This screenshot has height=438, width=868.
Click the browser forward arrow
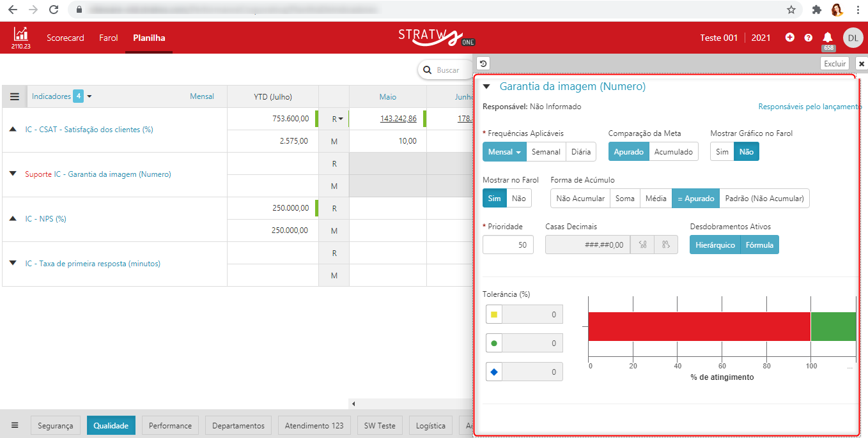coord(33,10)
